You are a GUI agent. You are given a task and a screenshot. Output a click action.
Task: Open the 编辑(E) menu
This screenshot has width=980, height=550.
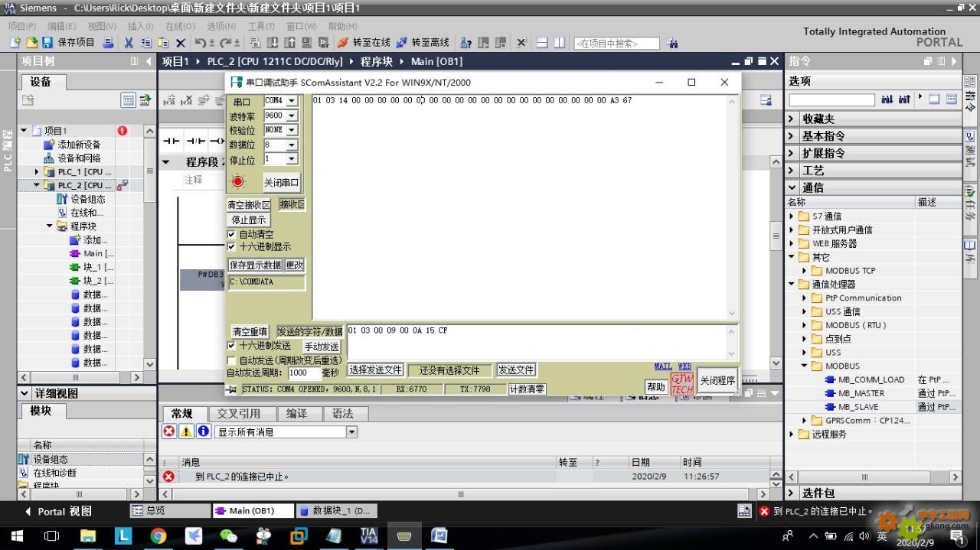pyautogui.click(x=61, y=26)
